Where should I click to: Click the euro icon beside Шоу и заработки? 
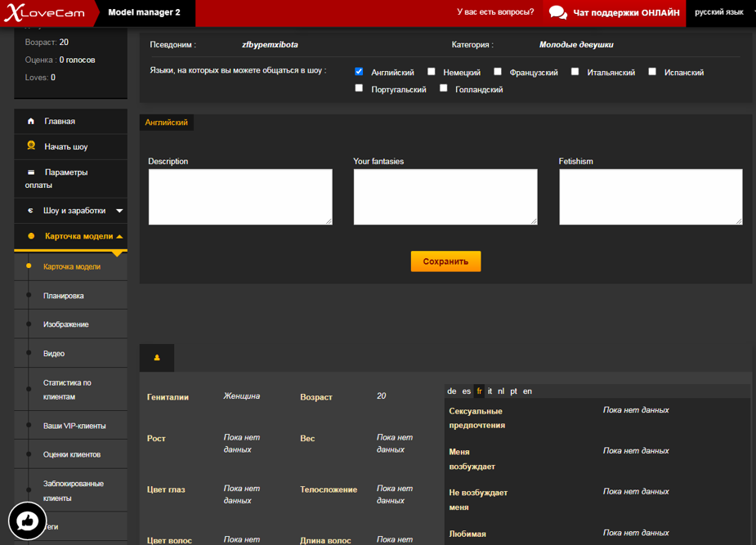[30, 211]
